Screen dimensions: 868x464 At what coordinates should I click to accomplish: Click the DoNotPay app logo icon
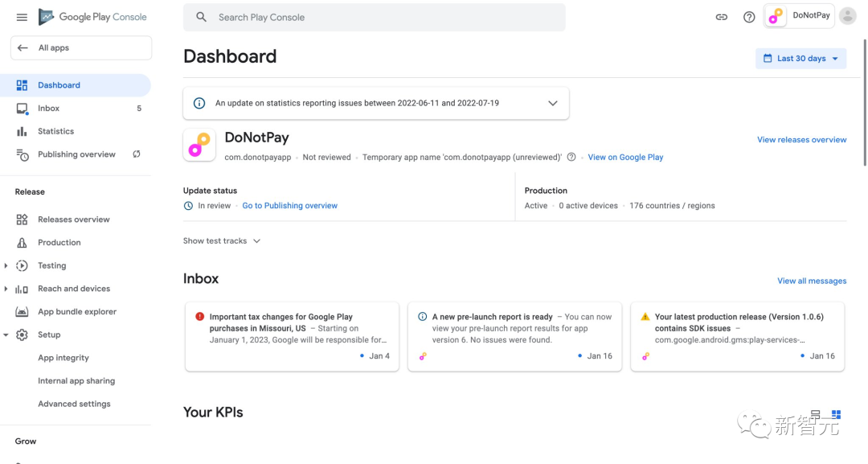[199, 145]
